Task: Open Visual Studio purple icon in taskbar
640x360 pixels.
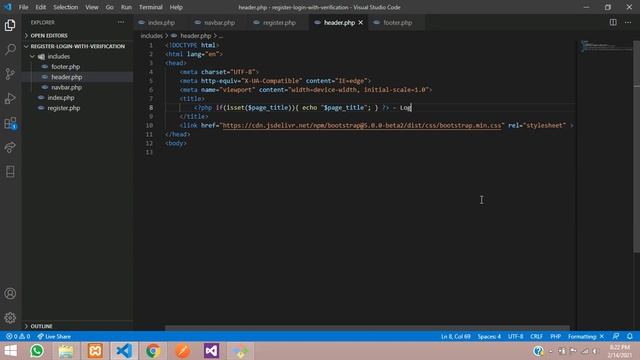Action: (211, 351)
